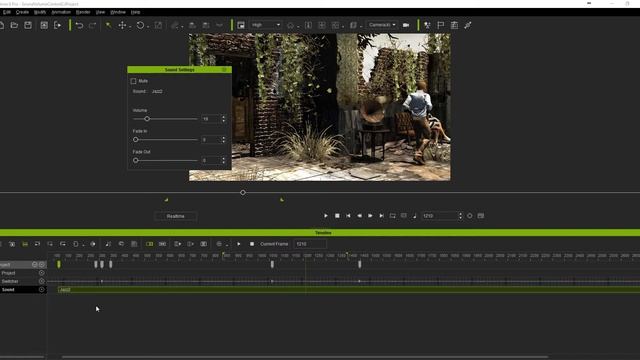Play the animation from playback bar
Viewport: 640px width, 360px height.
pos(326,216)
